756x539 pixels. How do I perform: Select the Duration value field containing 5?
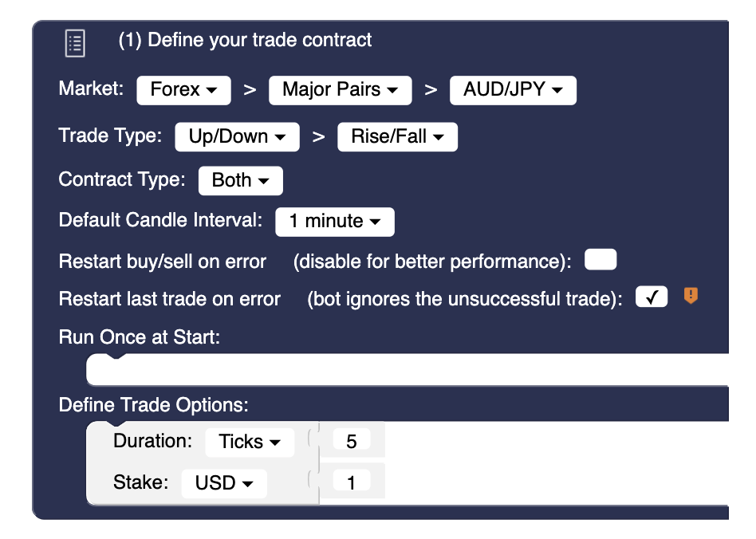pos(351,441)
